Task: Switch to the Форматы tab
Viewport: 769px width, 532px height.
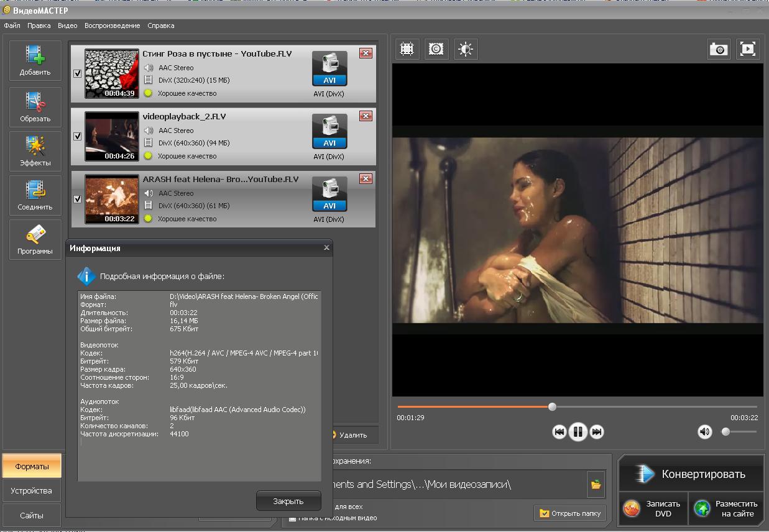Action: 32,466
